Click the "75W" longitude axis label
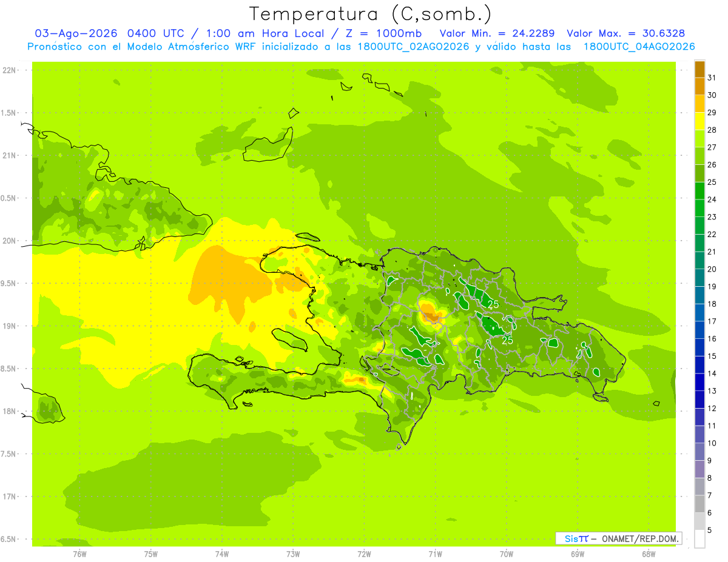 click(151, 554)
